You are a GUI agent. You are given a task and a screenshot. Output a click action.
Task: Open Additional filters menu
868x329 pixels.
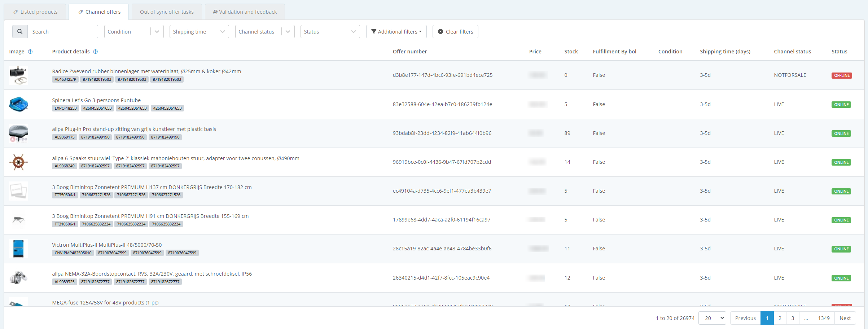point(396,32)
